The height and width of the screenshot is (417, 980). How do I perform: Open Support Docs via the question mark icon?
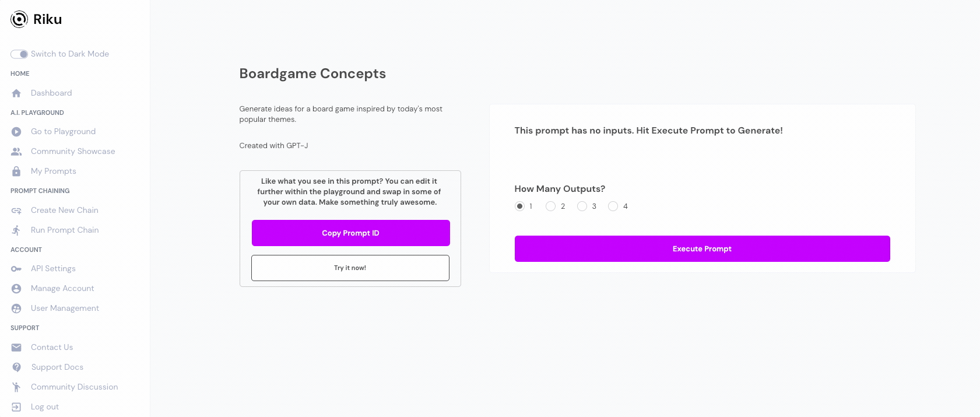click(x=16, y=367)
